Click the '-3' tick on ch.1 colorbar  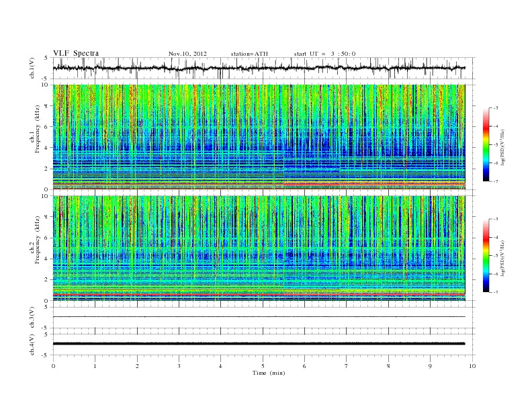[496, 108]
